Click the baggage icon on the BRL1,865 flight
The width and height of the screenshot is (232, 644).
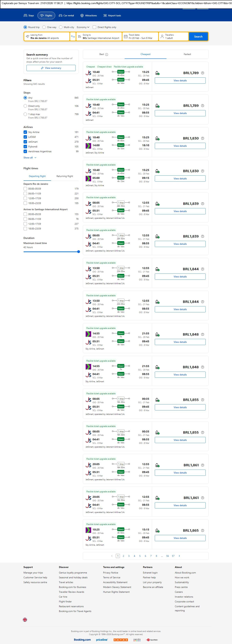pyautogui.click(x=158, y=530)
